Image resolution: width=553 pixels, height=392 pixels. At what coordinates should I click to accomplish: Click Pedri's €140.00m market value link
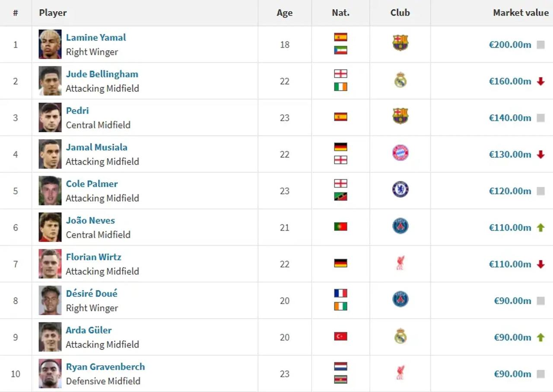(510, 118)
